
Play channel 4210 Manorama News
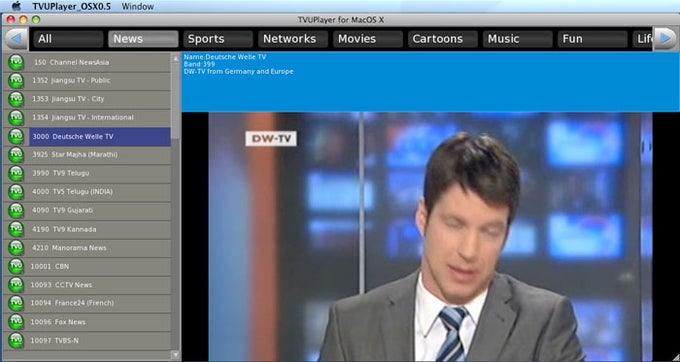pyautogui.click(x=100, y=248)
